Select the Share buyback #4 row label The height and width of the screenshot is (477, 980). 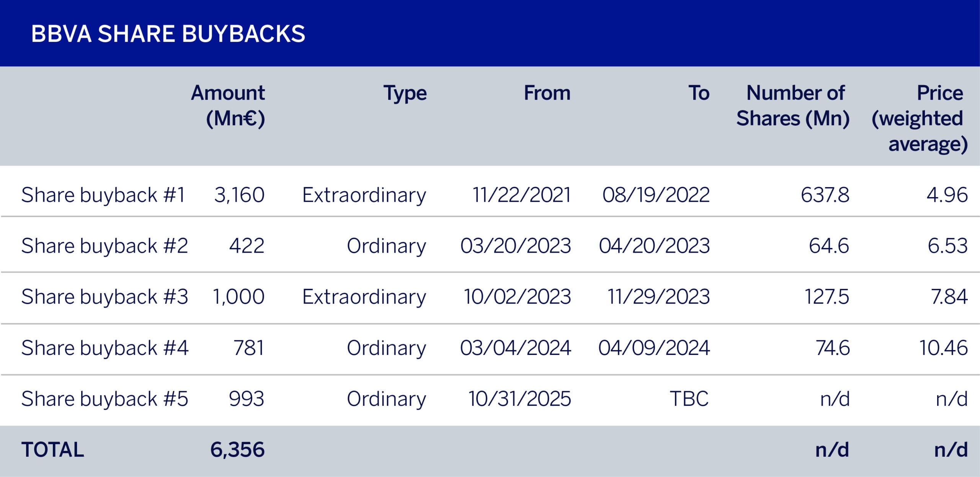(x=105, y=348)
